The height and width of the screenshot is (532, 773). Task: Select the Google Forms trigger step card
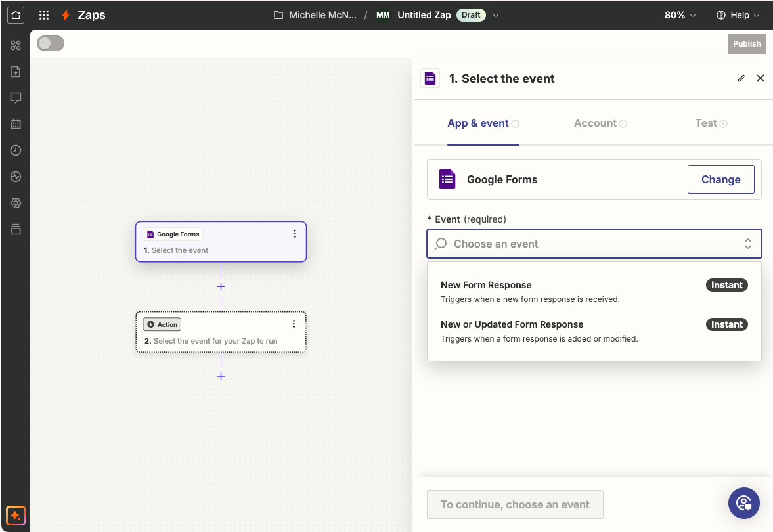click(x=221, y=242)
